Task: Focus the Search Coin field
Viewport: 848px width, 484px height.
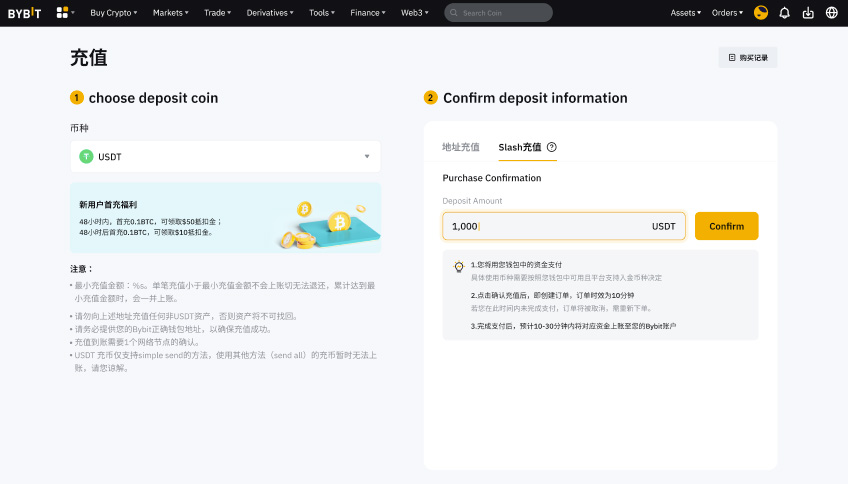Action: point(498,12)
